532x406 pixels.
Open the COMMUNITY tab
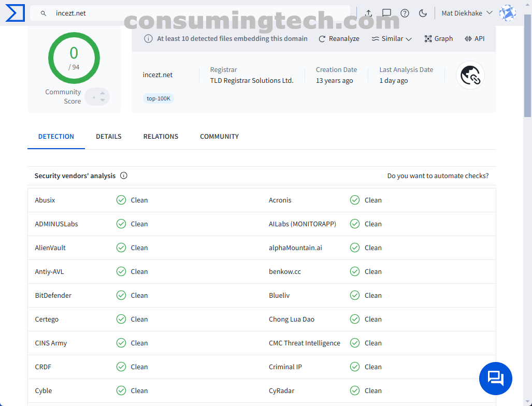pos(219,137)
